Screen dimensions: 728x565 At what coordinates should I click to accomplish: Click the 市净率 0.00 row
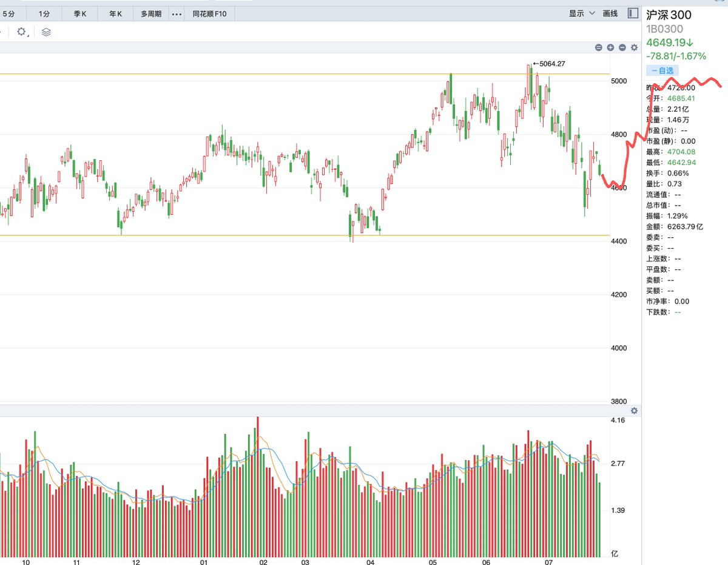pos(668,301)
